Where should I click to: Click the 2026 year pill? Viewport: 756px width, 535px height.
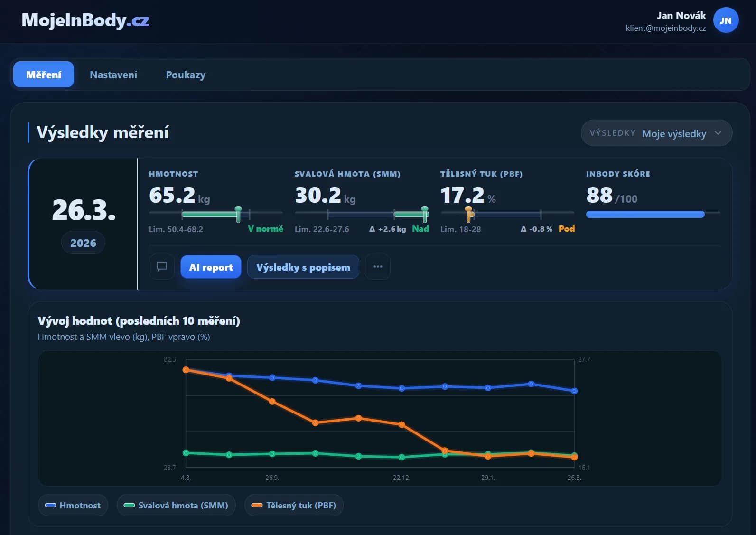pos(83,243)
